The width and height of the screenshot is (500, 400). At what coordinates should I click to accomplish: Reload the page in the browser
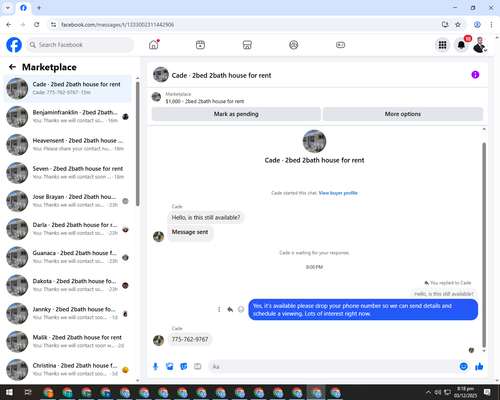pyautogui.click(x=37, y=25)
